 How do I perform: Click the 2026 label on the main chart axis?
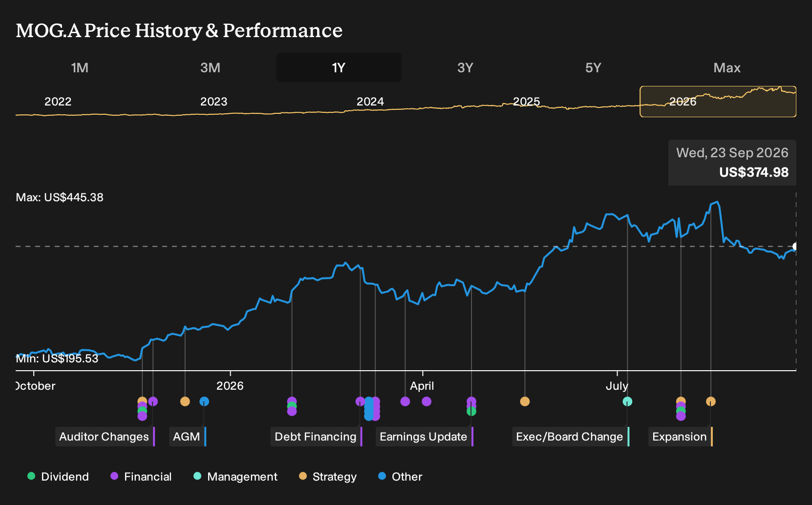[230, 386]
